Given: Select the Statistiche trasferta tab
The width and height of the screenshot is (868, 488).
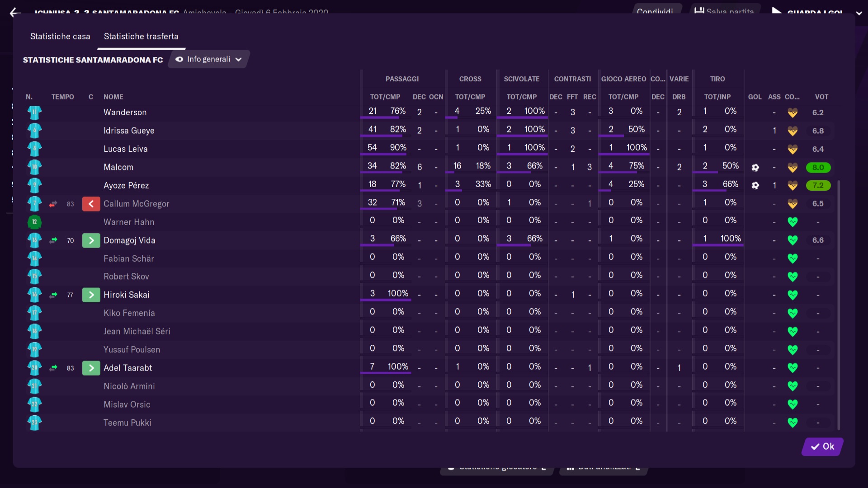Looking at the screenshot, I should point(141,37).
